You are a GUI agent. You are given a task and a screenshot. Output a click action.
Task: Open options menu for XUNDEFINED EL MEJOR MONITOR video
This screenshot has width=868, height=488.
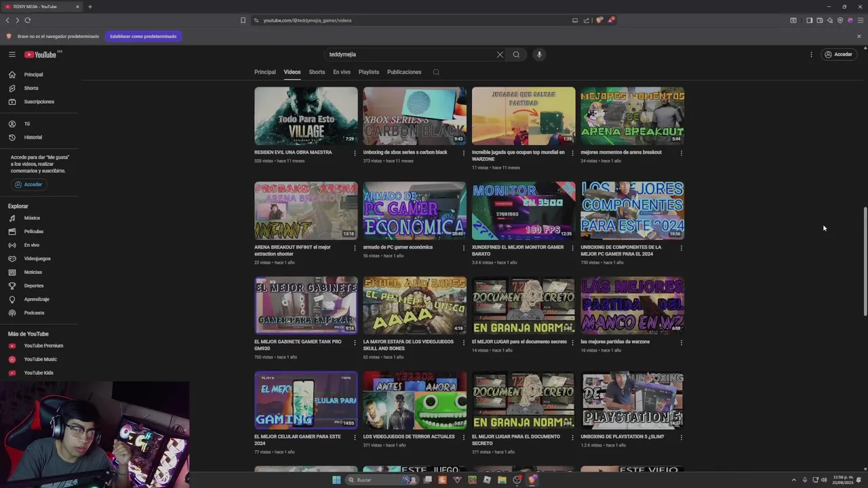click(572, 248)
